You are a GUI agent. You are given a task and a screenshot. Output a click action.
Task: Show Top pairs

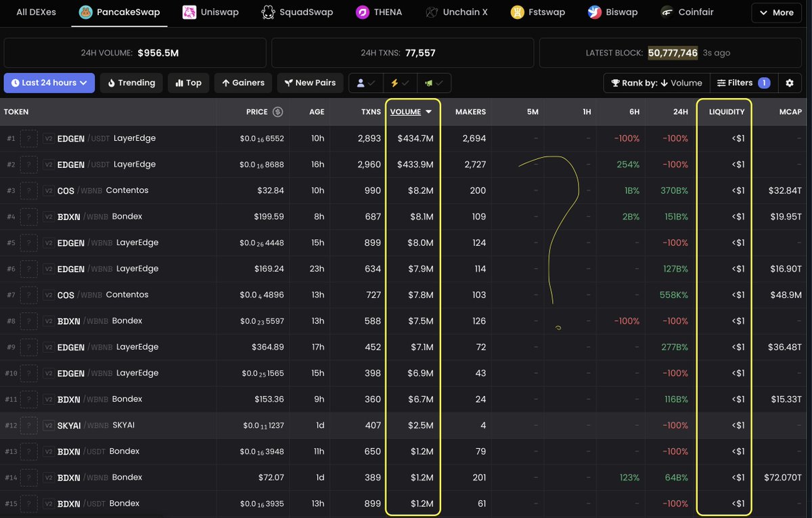188,83
